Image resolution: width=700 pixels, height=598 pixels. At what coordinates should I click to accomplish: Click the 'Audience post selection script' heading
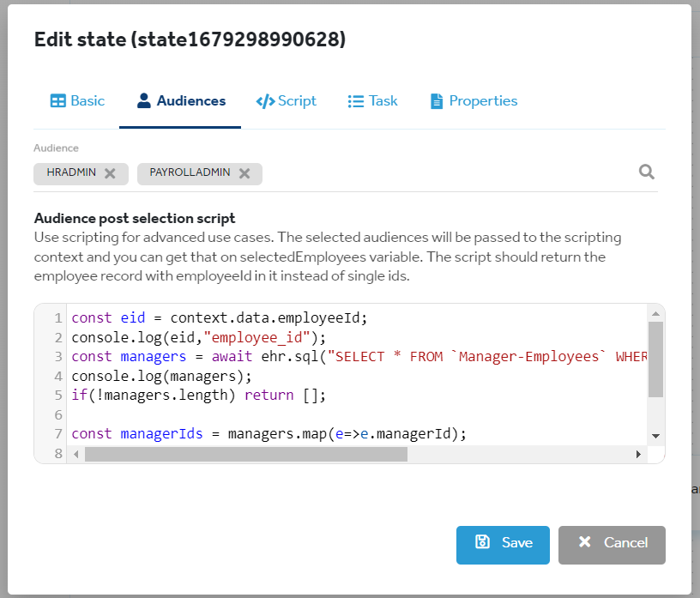[x=135, y=219]
